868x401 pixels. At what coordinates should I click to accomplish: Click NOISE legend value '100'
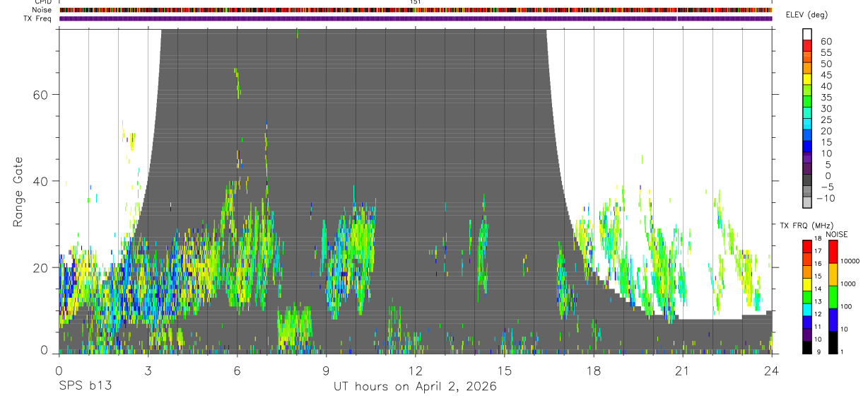pos(846,307)
